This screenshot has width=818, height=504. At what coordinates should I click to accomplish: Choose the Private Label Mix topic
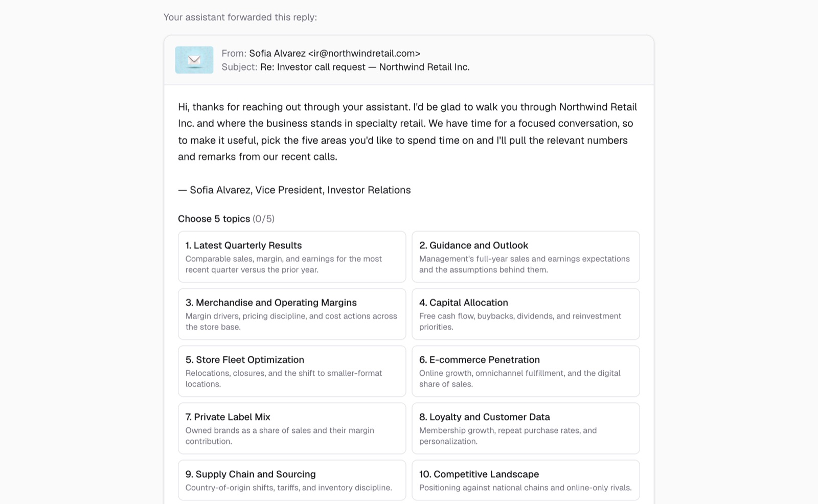[x=292, y=428]
